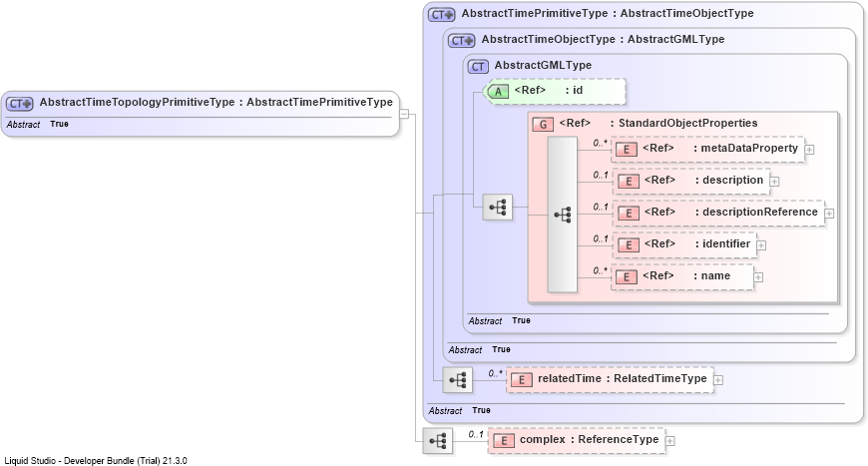Click the E icon of descriptionReference
The height and width of the screenshot is (466, 868).
click(629, 214)
